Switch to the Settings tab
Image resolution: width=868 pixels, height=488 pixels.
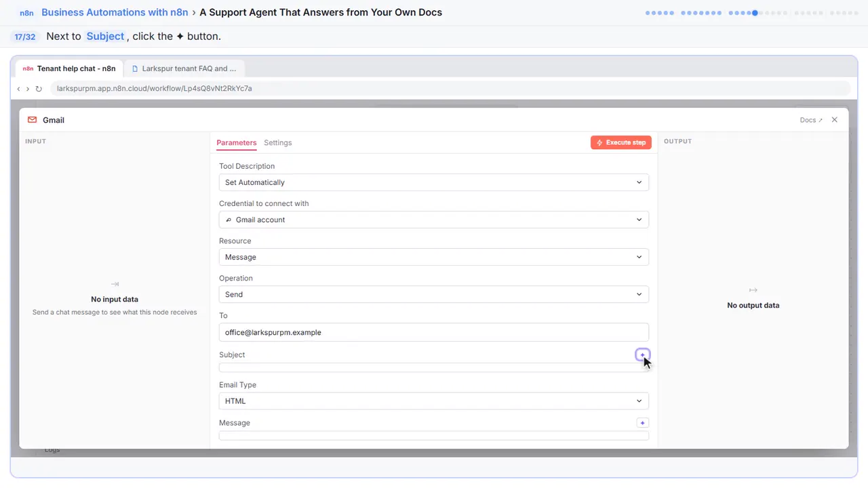pos(278,143)
